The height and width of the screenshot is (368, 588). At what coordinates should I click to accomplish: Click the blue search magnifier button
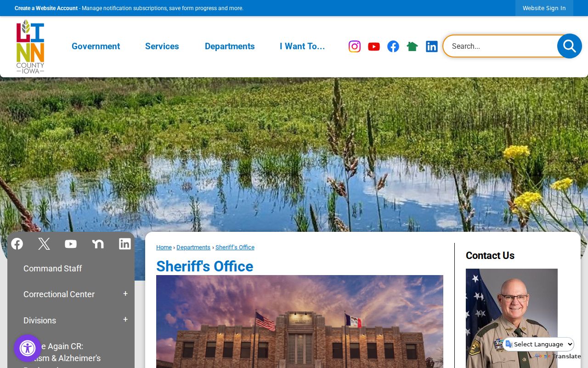(x=570, y=46)
